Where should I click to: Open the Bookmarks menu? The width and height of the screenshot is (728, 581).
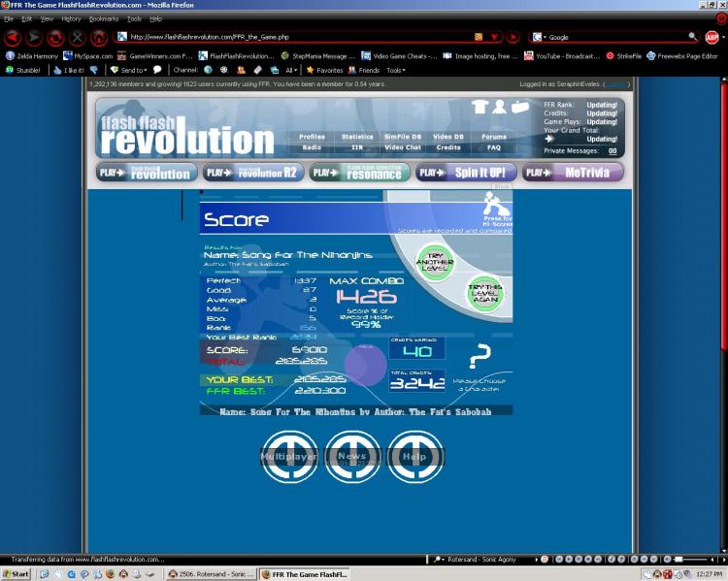pos(104,19)
